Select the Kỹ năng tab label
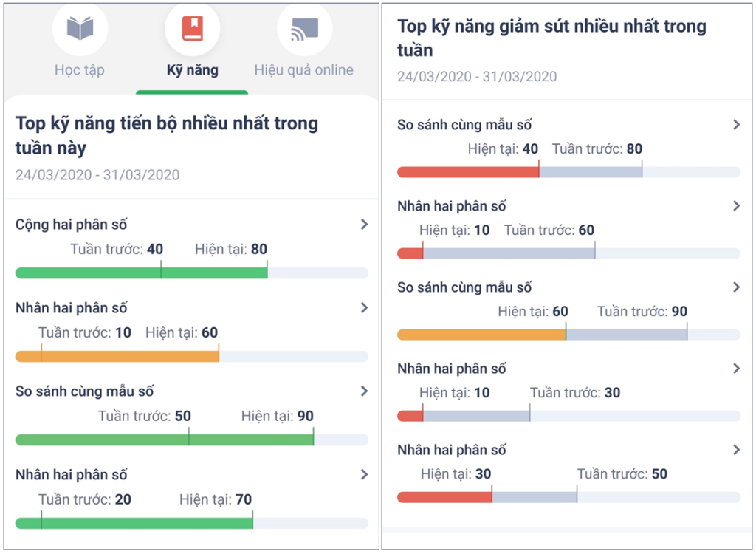This screenshot has height=554, width=756. pos(193,70)
